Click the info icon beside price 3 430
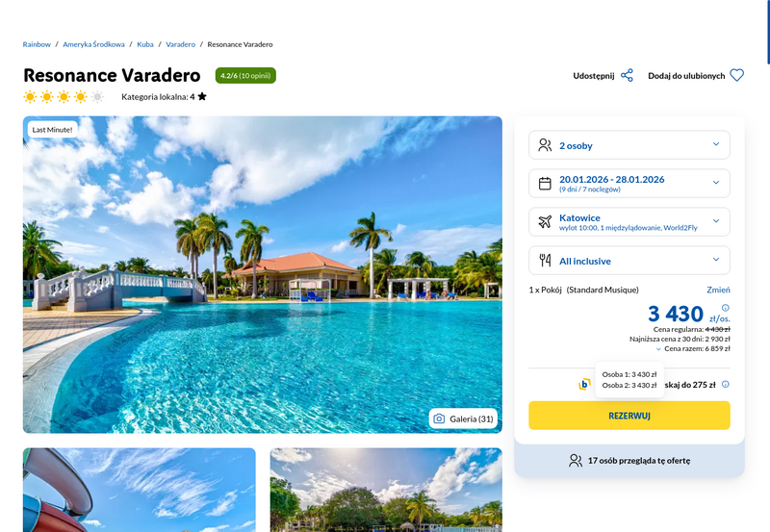The width and height of the screenshot is (770, 532). pos(726,308)
